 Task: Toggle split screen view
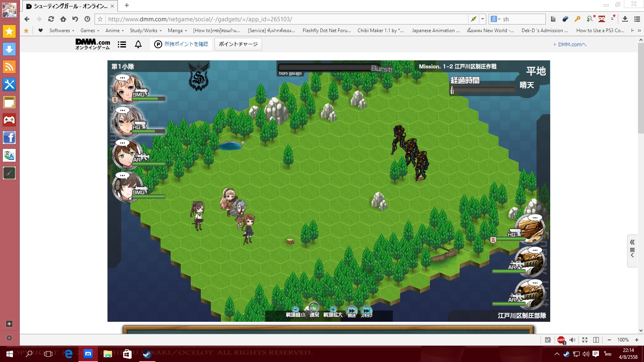[596, 340]
